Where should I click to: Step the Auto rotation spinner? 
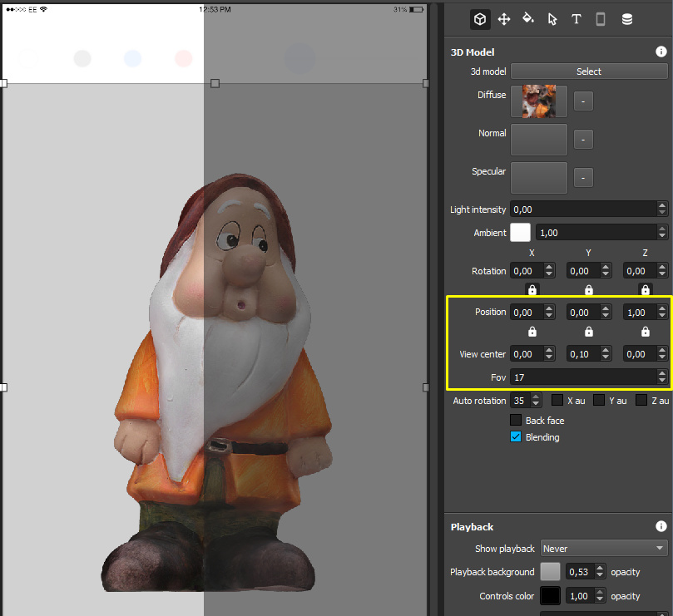536,400
